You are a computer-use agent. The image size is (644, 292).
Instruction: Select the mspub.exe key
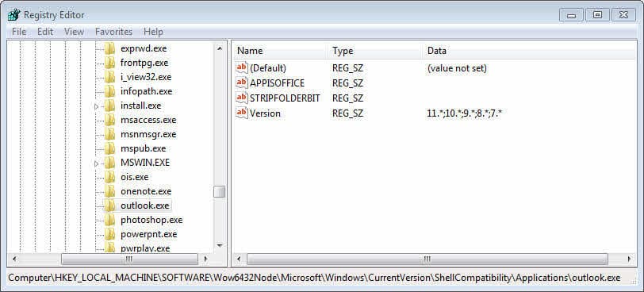click(x=143, y=148)
